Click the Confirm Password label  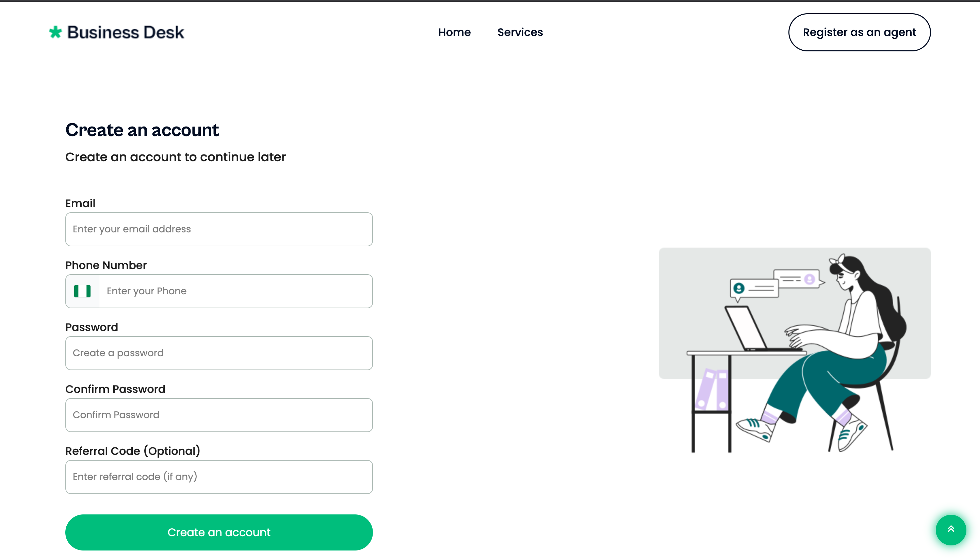click(x=115, y=389)
